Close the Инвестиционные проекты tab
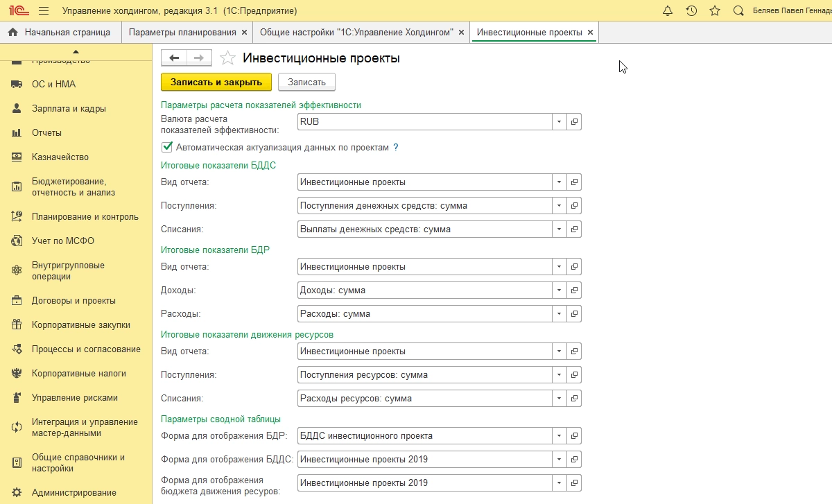The width and height of the screenshot is (832, 504). point(590,33)
